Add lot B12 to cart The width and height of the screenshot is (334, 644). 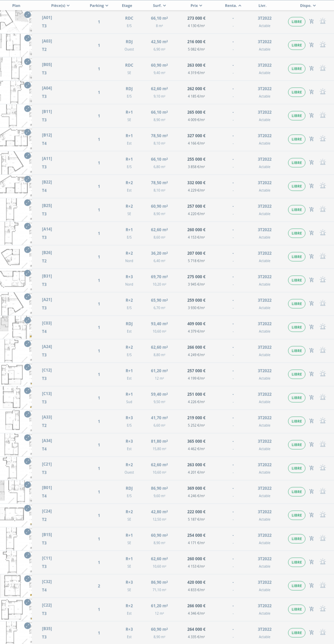(x=312, y=139)
